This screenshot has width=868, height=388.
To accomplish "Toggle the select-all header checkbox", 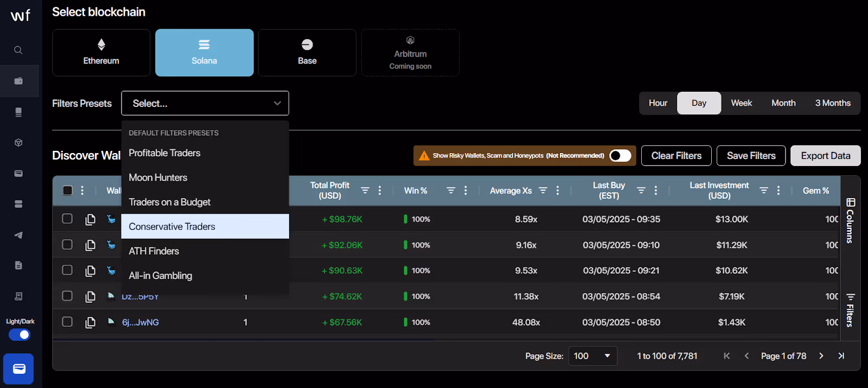I will 67,190.
